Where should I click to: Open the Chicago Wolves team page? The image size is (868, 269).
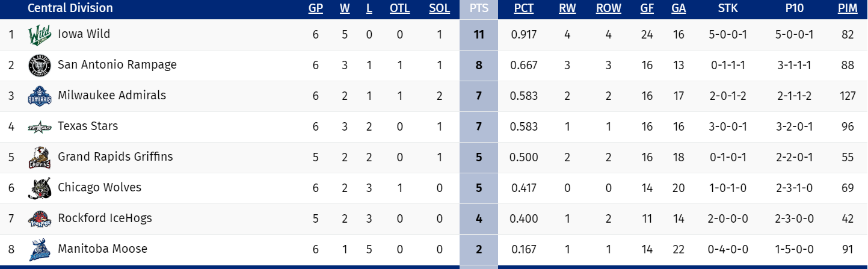pos(99,188)
